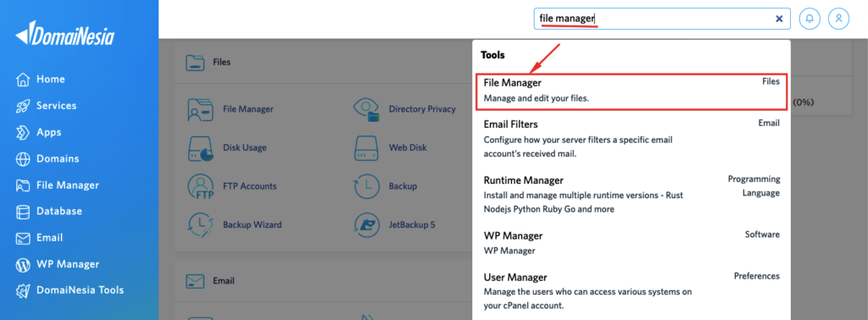868x320 pixels.
Task: Clear the search with the X
Action: (779, 19)
